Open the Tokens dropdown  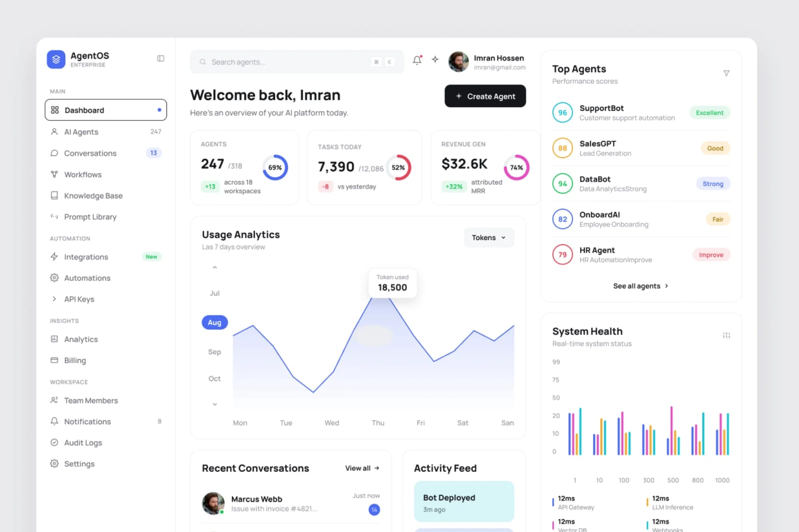tap(489, 238)
